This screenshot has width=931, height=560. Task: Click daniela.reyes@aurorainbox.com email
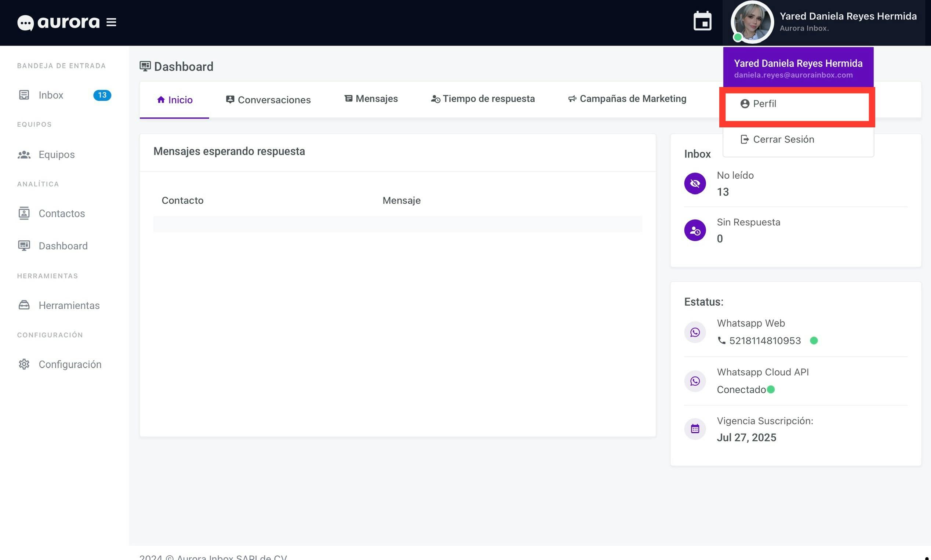pos(793,75)
